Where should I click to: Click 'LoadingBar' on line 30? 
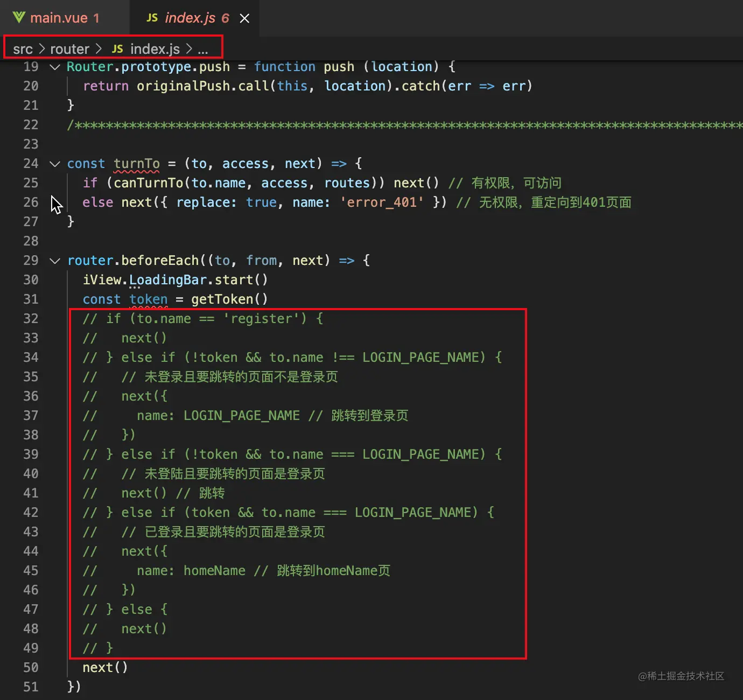coord(168,280)
